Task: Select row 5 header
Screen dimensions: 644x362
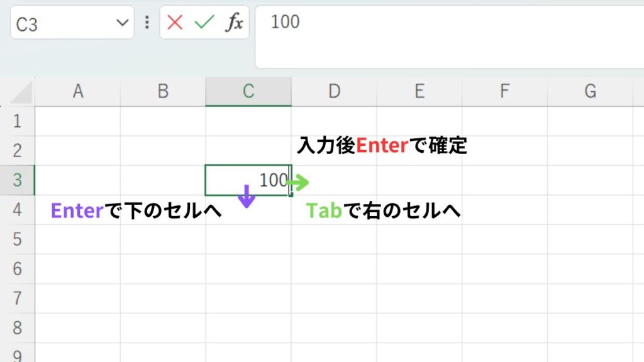Action: point(17,239)
